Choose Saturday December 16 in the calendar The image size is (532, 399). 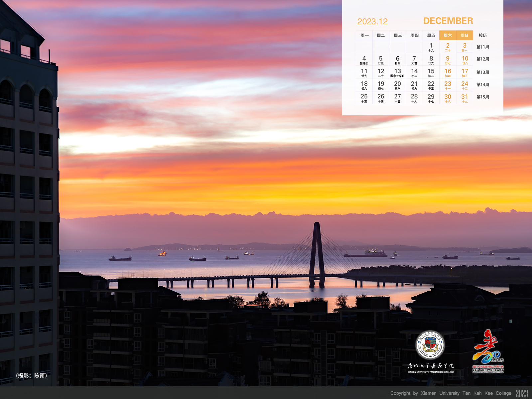(x=448, y=73)
